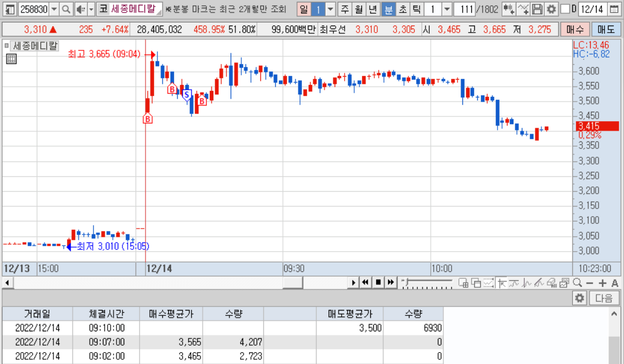Click the play replay button

tap(353, 283)
